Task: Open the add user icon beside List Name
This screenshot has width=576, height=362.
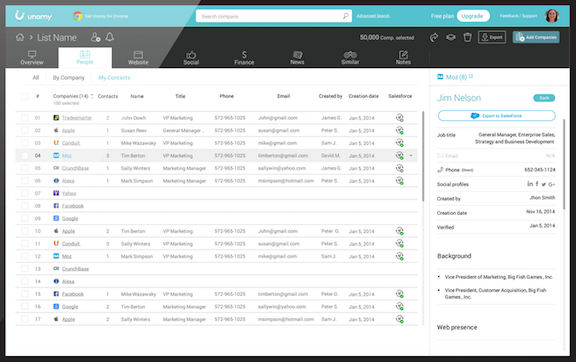Action: [x=96, y=37]
